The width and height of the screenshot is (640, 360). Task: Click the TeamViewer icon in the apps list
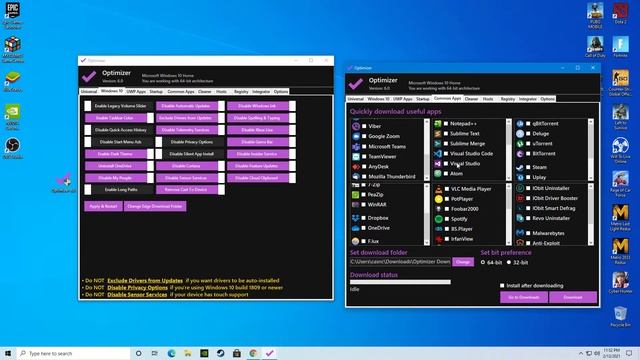coord(356,157)
